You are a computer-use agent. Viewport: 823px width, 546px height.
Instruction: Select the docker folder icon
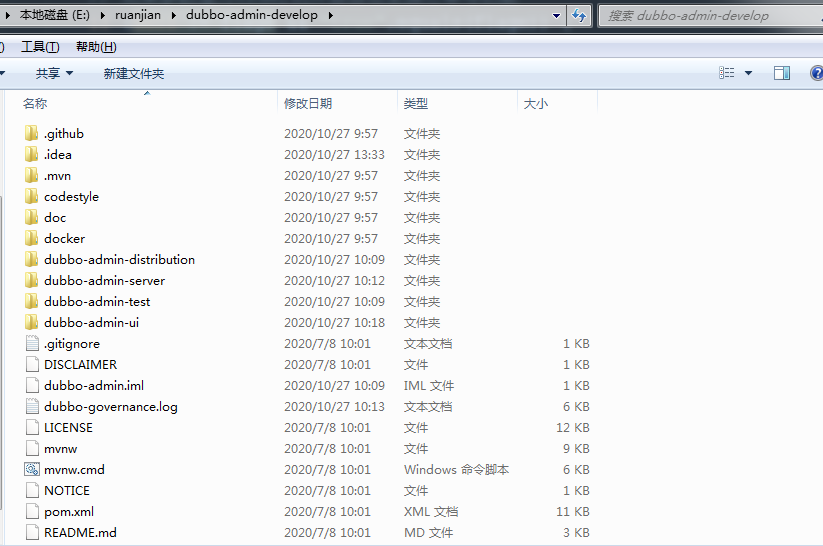pos(31,238)
